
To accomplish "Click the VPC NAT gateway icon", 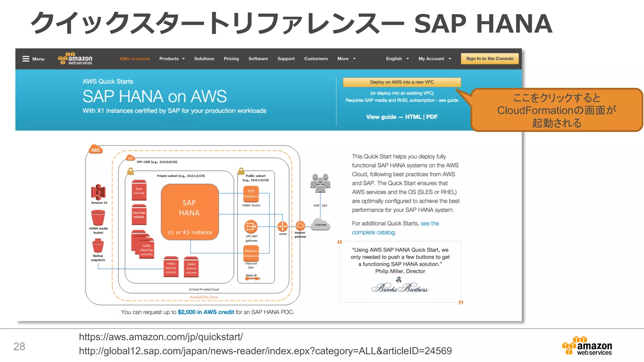I will tap(251, 226).
